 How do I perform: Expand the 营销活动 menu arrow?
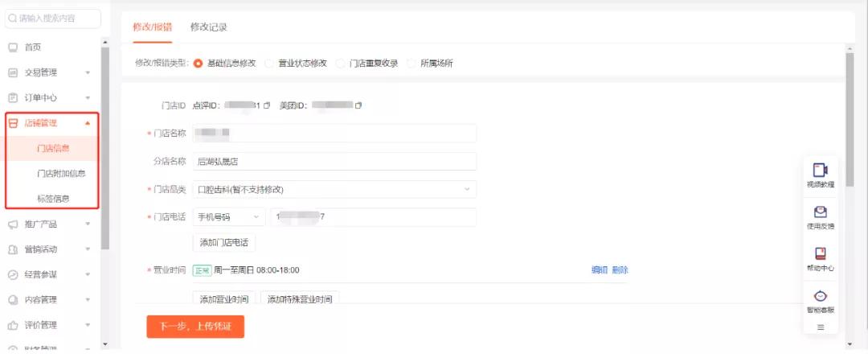coord(88,250)
